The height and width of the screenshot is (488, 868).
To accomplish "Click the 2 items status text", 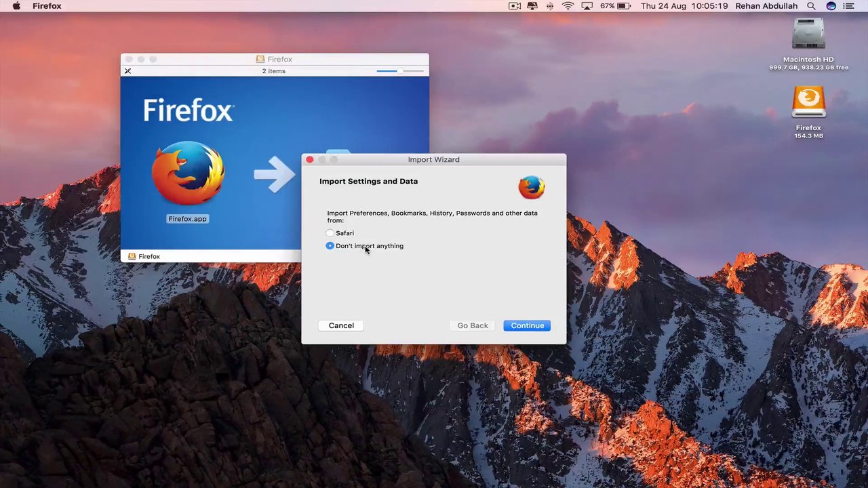I will tap(274, 71).
